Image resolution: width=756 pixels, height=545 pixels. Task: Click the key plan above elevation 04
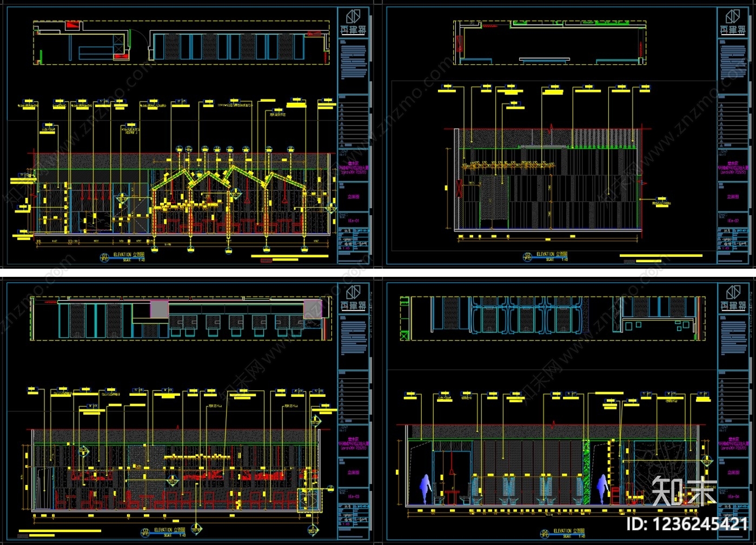click(x=553, y=318)
